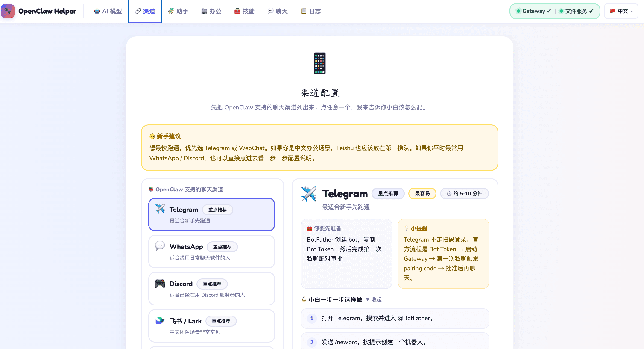Switch to the AI 模型 tab
This screenshot has height=349, width=644.
pos(108,11)
